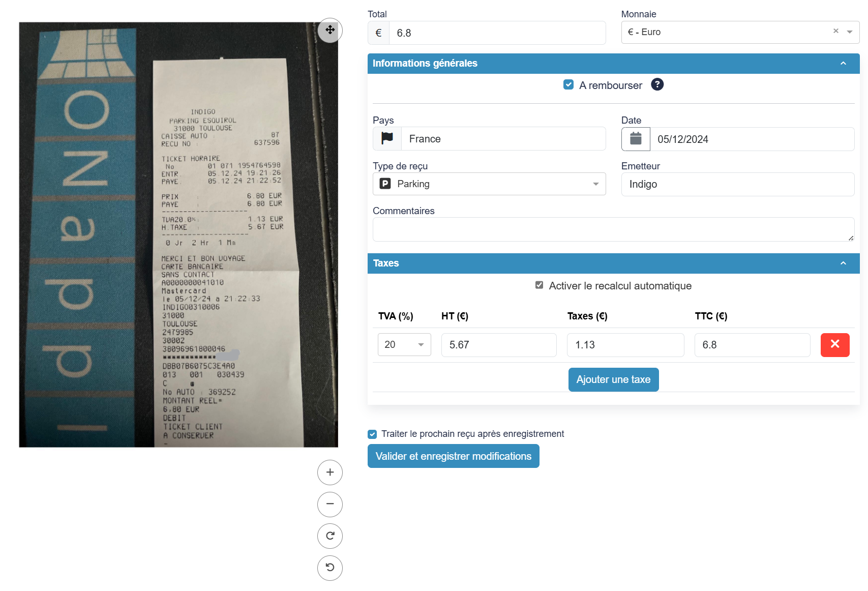Collapse the 'Taxes' section
Viewport: 868px width, 591px height.
(x=843, y=263)
